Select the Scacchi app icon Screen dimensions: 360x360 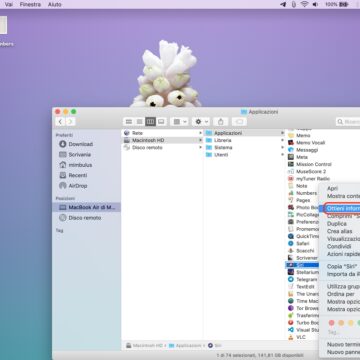(x=291, y=251)
